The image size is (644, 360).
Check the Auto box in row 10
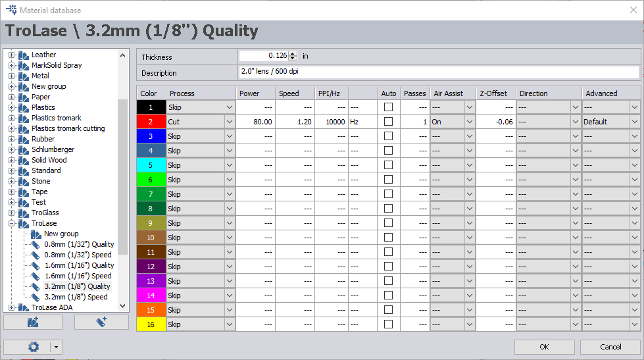(x=388, y=238)
